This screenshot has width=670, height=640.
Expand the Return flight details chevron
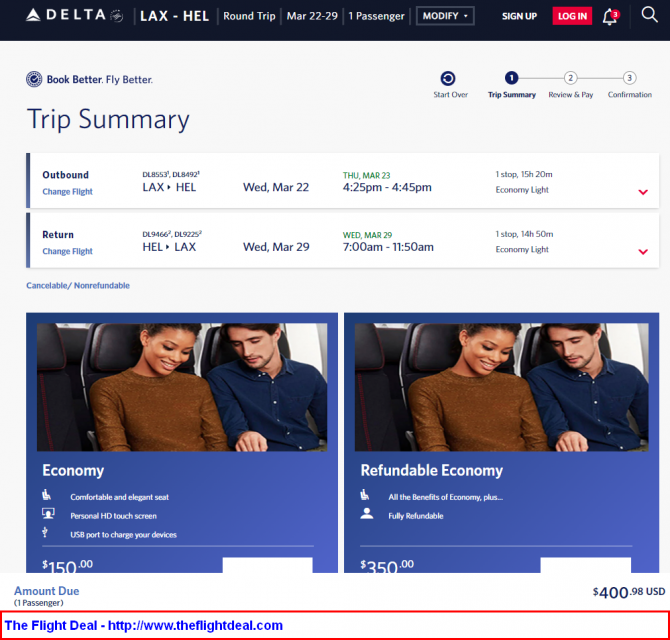643,252
